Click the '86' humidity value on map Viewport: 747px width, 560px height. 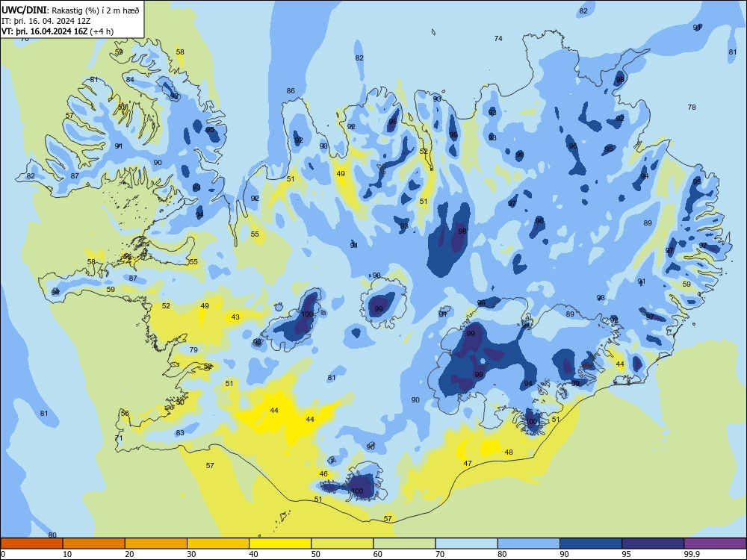click(x=291, y=90)
